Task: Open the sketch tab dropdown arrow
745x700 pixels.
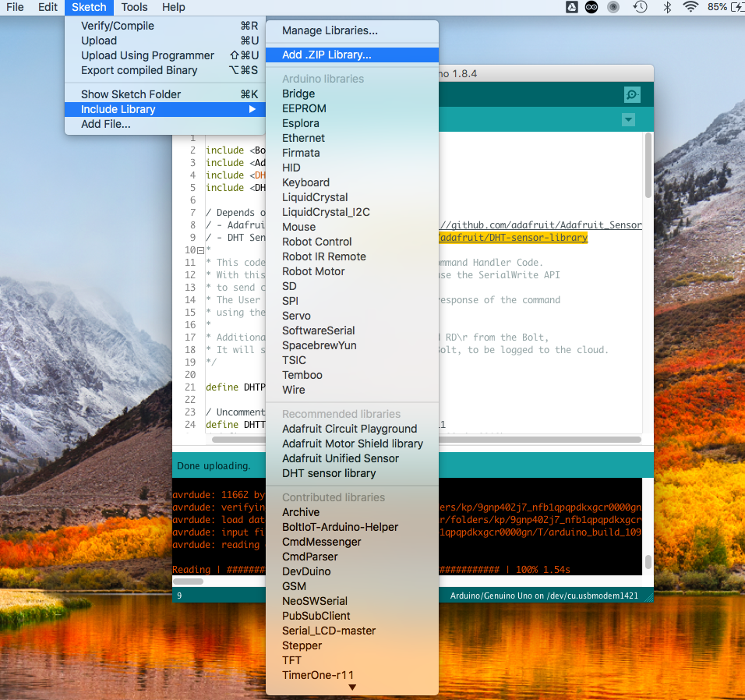Action: pos(628,119)
